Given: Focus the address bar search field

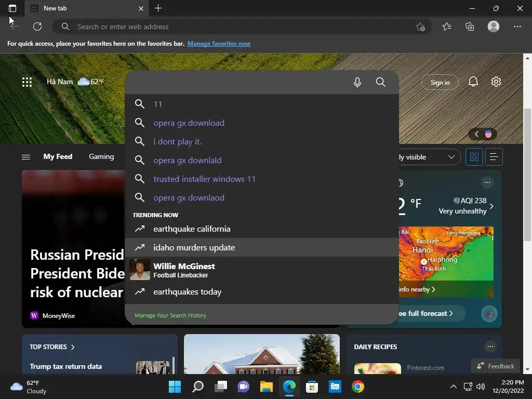Looking at the screenshot, I should [x=242, y=26].
